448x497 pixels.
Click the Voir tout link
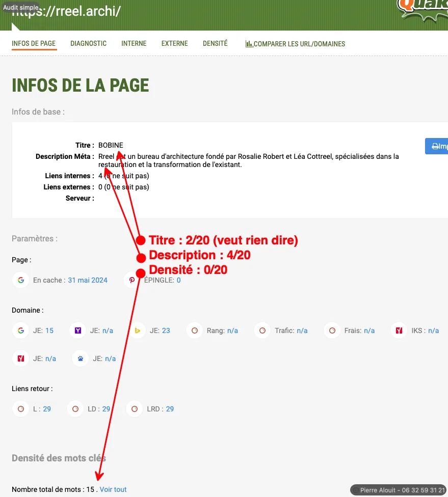point(113,489)
